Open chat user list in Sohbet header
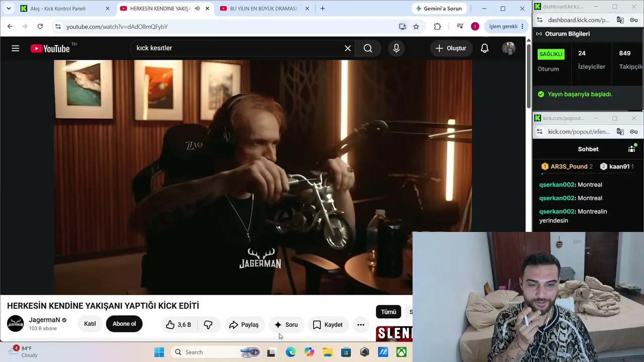The image size is (644, 362). pyautogui.click(x=631, y=149)
